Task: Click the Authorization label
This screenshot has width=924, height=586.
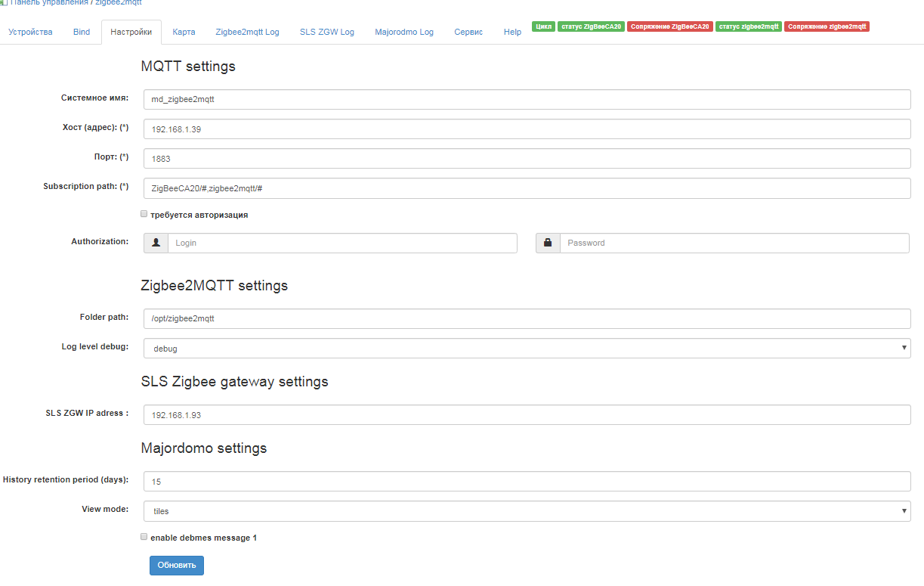Action: [x=100, y=241]
